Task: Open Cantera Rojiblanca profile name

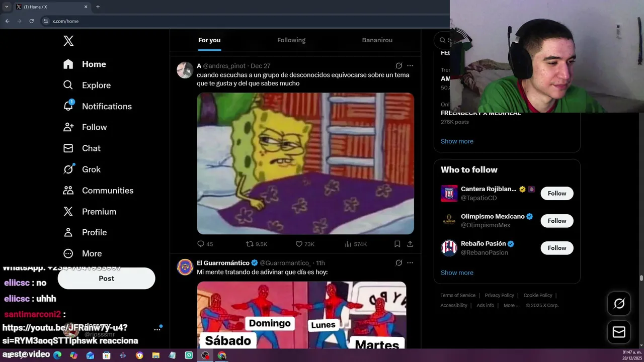Action: (489, 189)
